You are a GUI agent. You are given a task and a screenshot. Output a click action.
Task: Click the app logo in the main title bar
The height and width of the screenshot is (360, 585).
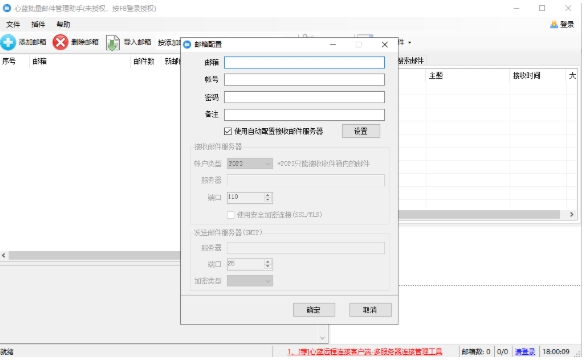pyautogui.click(x=7, y=8)
